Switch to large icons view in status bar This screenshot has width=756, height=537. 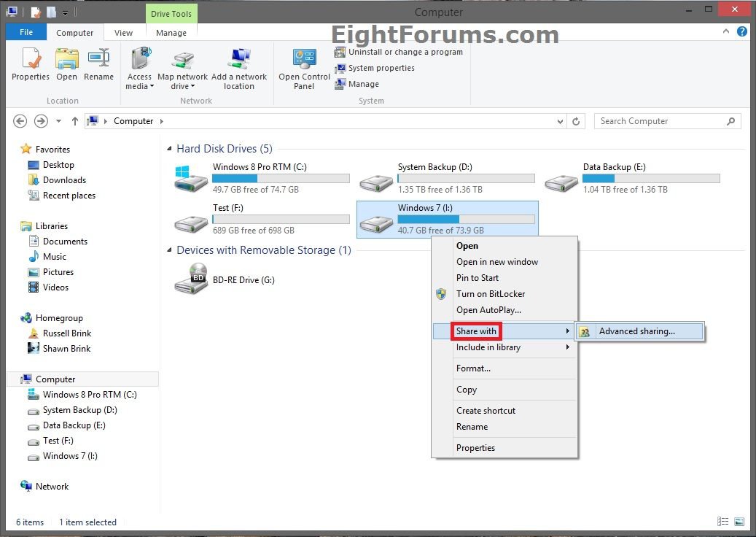[739, 522]
